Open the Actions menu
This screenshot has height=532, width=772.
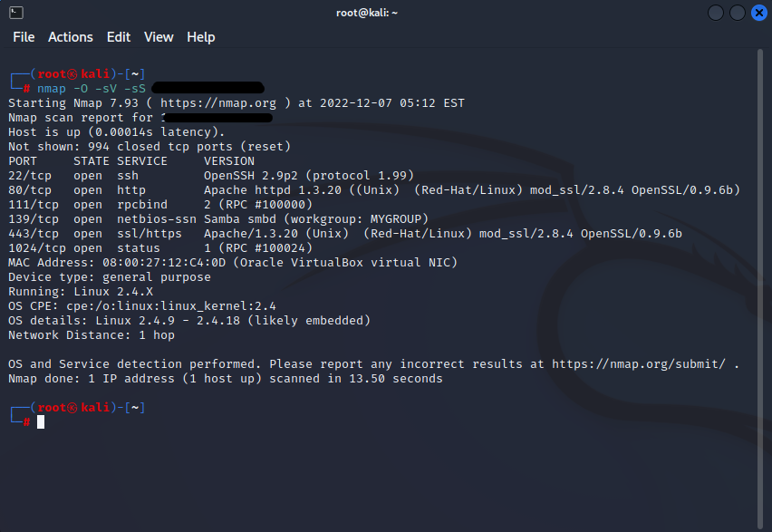coord(71,37)
